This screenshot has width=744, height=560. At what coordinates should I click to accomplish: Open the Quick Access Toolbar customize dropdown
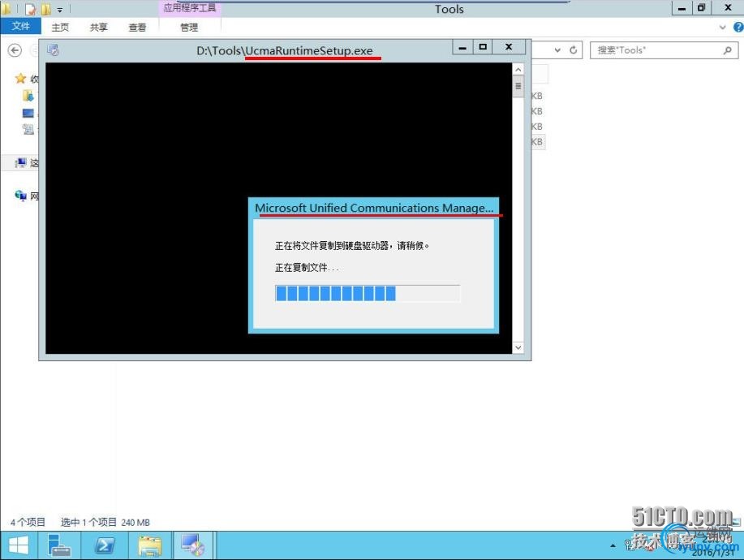(x=60, y=10)
